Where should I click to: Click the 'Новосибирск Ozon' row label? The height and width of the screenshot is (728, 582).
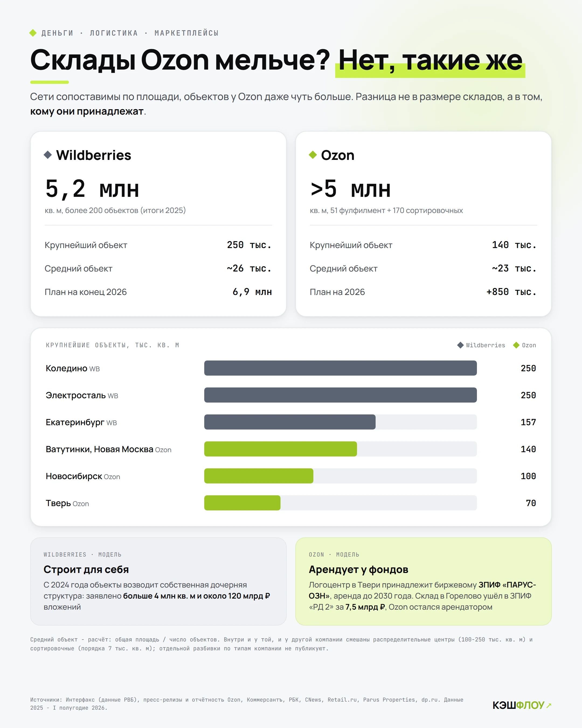[83, 476]
